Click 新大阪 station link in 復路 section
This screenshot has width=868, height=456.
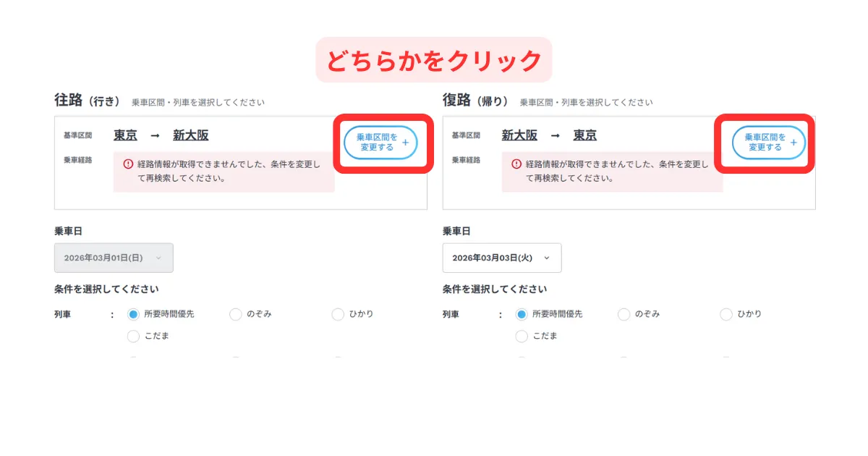[519, 135]
